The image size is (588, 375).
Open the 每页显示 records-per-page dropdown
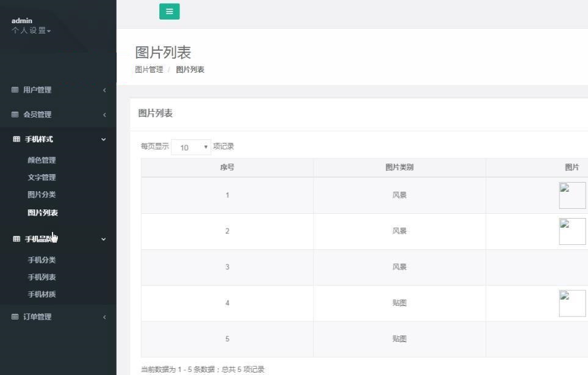191,147
